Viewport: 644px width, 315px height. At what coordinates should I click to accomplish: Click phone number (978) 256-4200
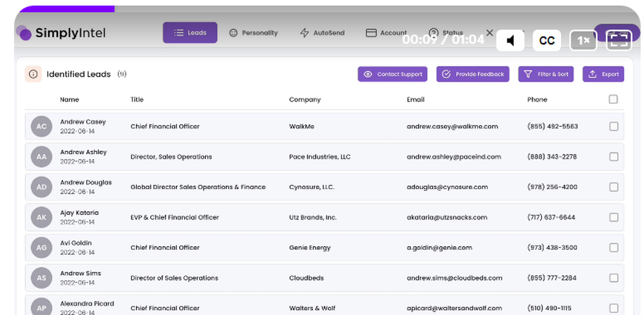click(x=553, y=187)
